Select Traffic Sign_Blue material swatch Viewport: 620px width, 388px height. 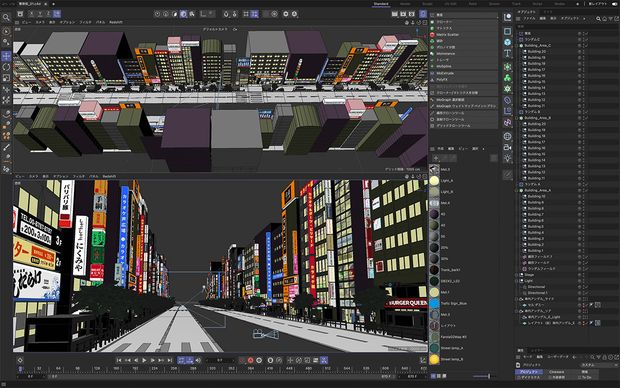click(x=435, y=303)
